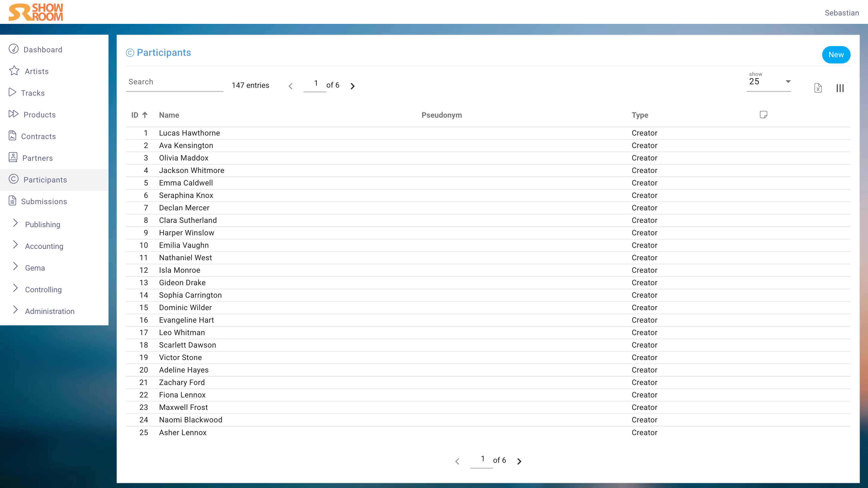Click the Tracks play icon

click(x=12, y=93)
